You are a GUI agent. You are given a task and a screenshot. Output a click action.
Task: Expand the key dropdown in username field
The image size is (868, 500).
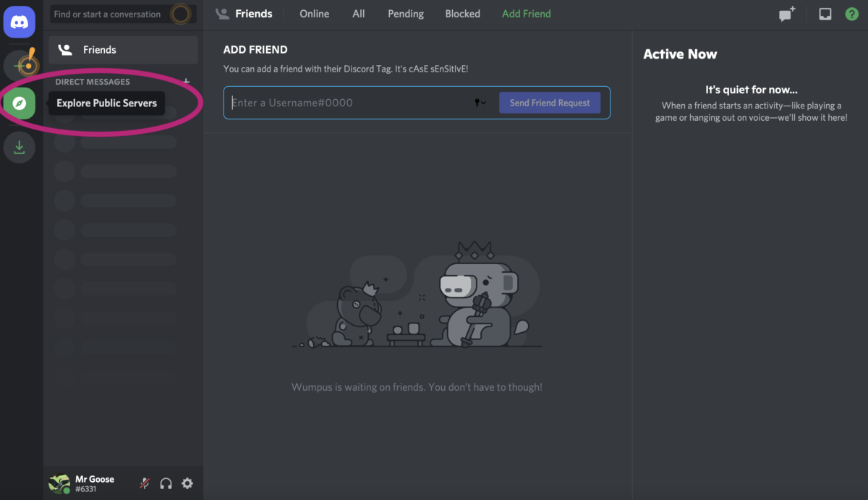tap(480, 103)
